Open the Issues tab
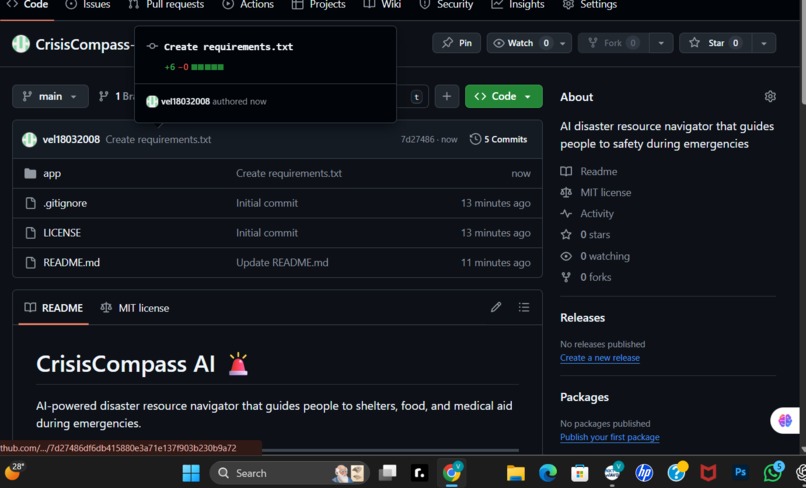Viewport: 806px width, 488px height. [88, 5]
